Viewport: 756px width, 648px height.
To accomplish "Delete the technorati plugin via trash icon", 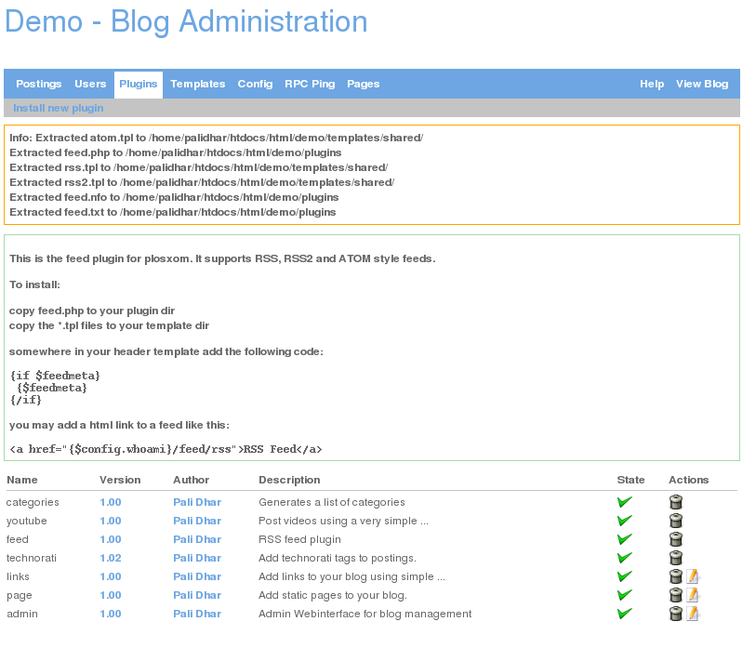I will tap(675, 558).
